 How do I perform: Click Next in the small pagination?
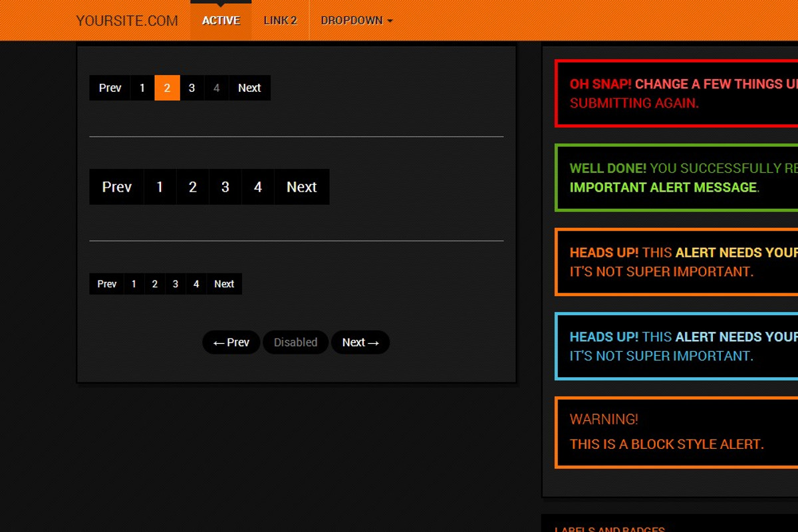(224, 284)
